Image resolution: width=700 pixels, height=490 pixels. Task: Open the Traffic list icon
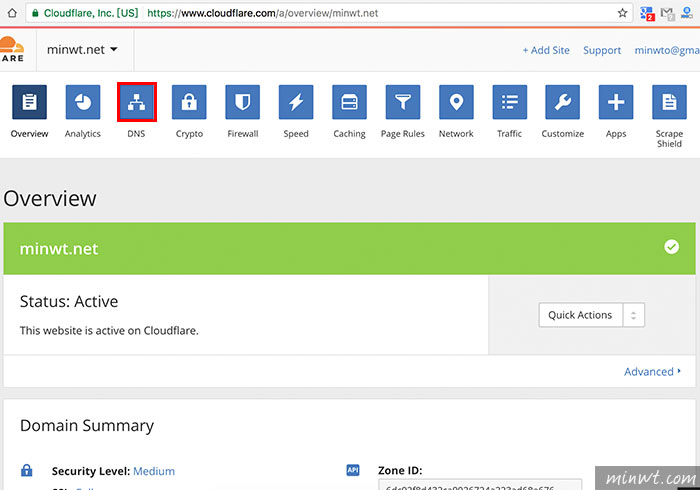[x=509, y=102]
